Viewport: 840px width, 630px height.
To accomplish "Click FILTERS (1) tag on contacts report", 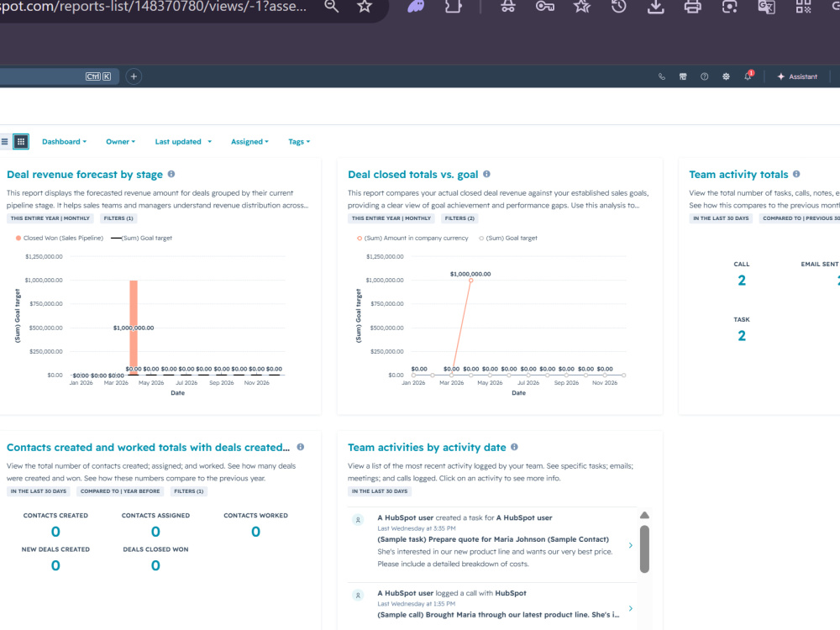I will point(188,491).
